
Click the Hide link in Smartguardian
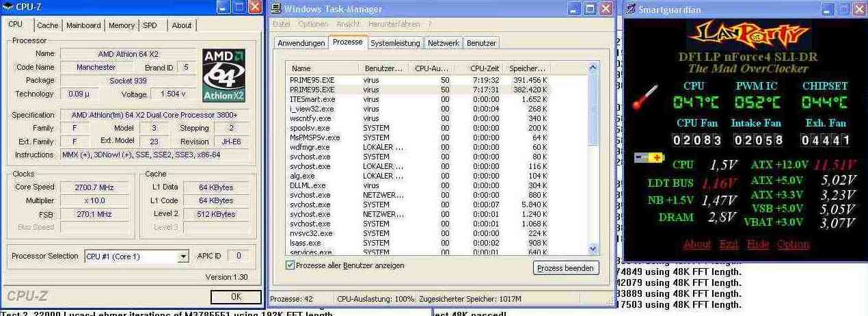click(757, 244)
